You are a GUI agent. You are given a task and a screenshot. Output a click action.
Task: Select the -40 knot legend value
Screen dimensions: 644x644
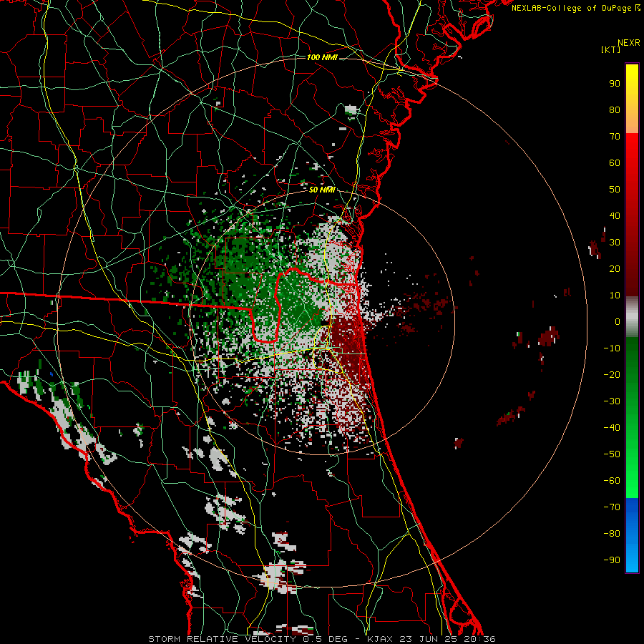(x=612, y=428)
